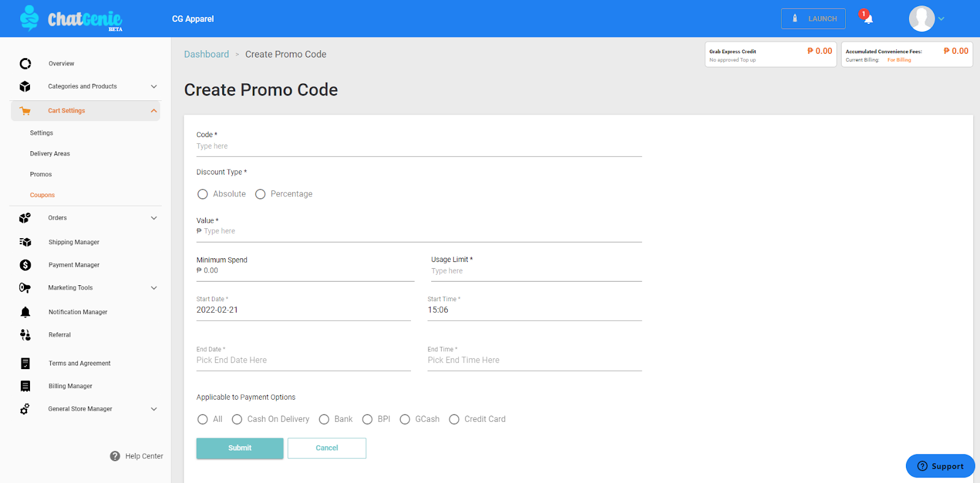Focus the Usage Limit field
The width and height of the screenshot is (980, 483).
(x=537, y=271)
